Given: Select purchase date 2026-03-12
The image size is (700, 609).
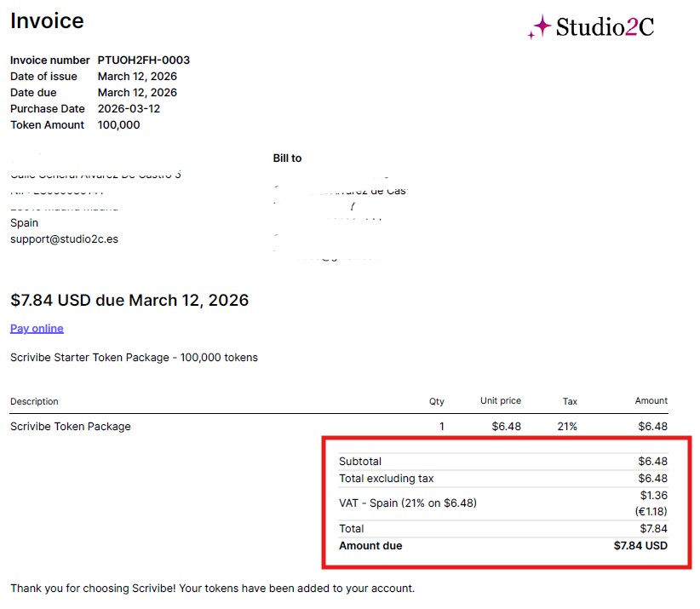Looking at the screenshot, I should click(x=129, y=108).
